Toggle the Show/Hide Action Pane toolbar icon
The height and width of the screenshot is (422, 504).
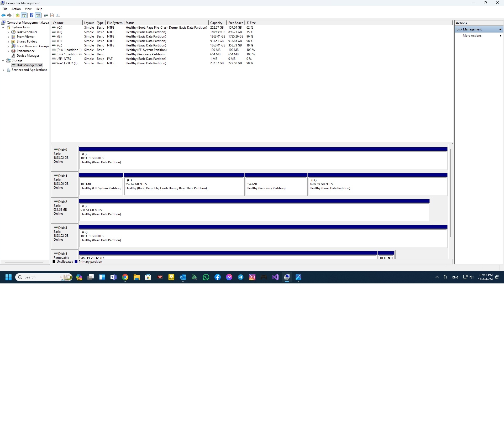coord(38,15)
